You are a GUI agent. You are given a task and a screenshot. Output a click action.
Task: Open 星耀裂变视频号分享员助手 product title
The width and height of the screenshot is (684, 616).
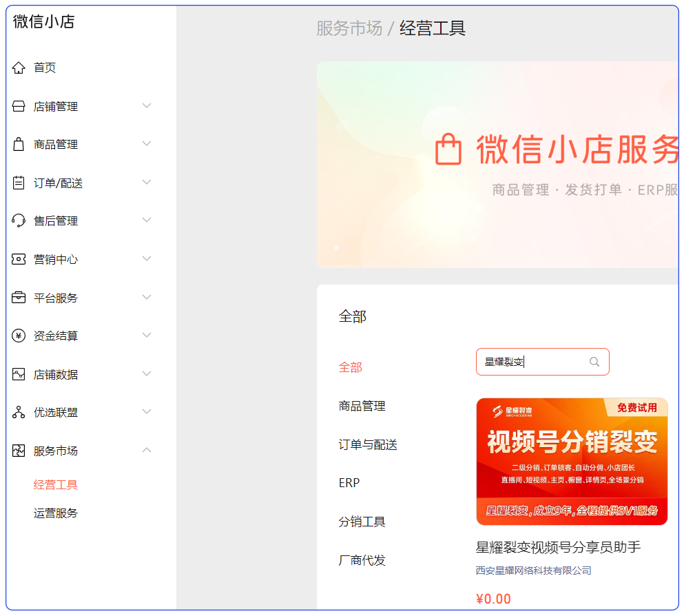[x=558, y=547]
